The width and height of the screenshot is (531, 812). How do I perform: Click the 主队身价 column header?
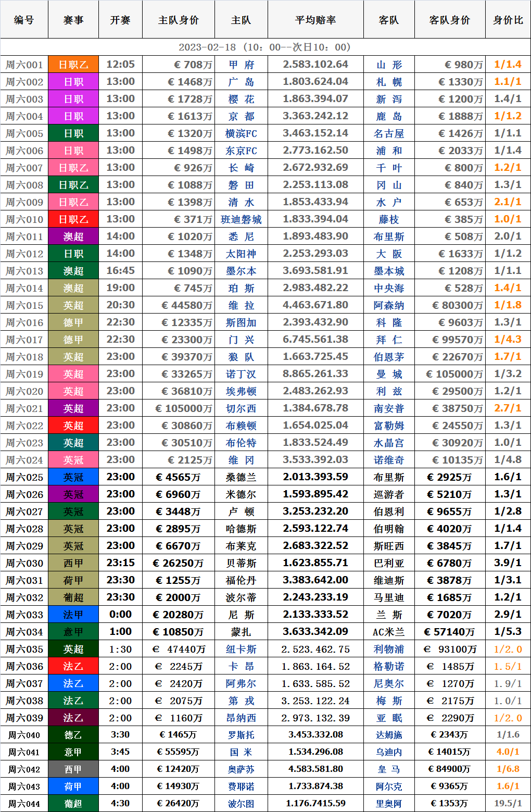[178, 20]
